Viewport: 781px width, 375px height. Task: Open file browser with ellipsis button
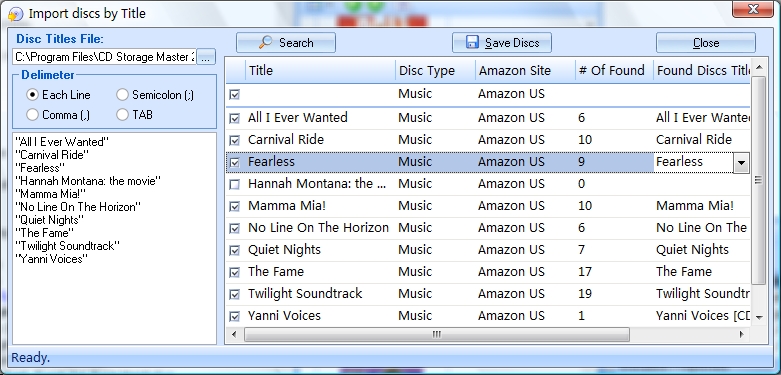[x=206, y=57]
